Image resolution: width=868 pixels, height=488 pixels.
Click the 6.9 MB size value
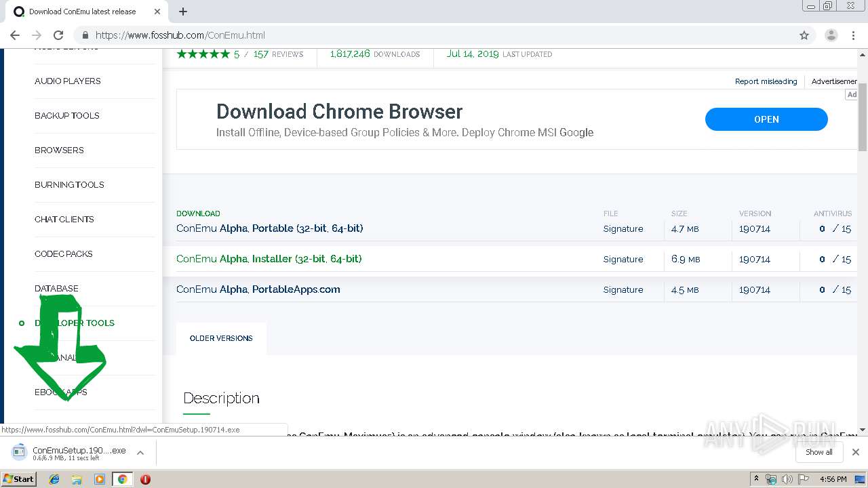tap(685, 260)
